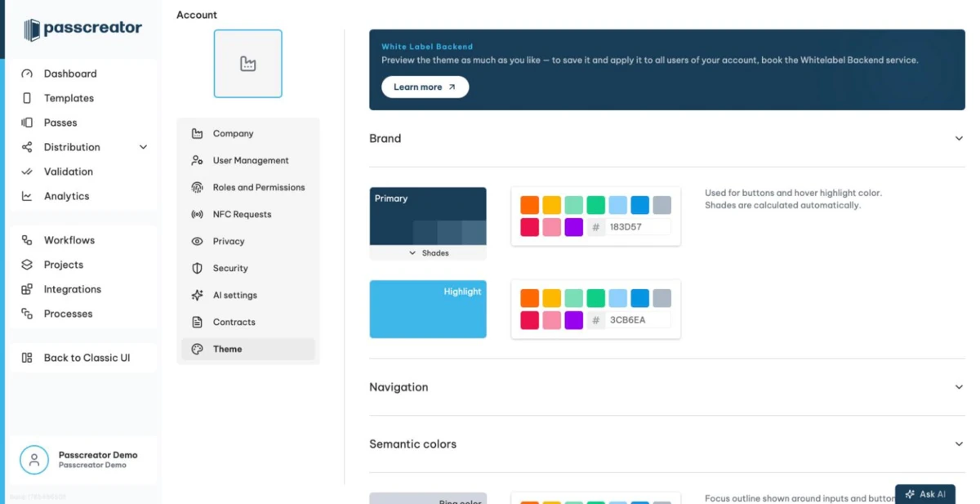Collapse the Brand section chevron
Viewport: 980px width, 504px height.
point(959,139)
